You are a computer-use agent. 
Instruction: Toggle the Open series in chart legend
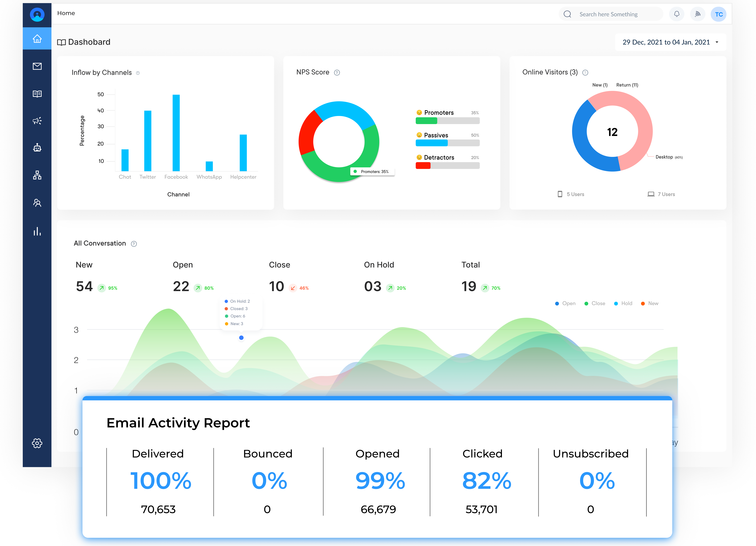(565, 303)
